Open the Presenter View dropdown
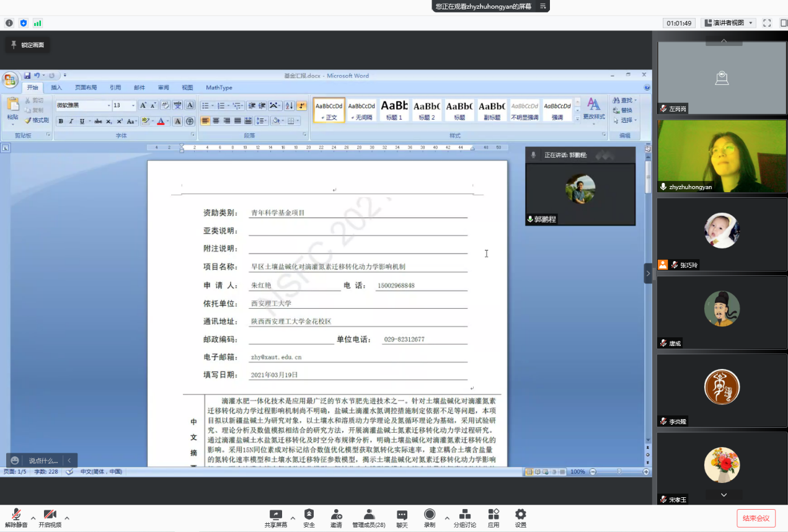 [728, 23]
